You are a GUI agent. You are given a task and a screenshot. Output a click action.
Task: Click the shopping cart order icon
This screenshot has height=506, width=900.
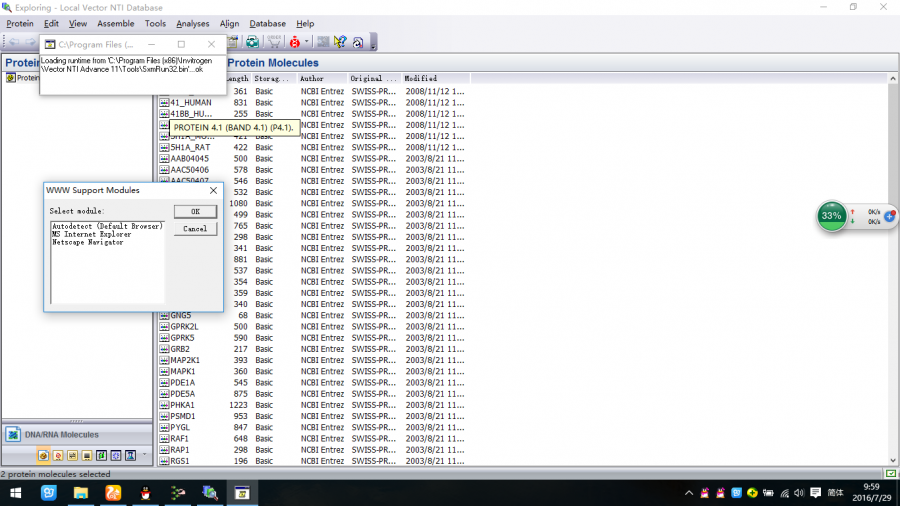[x=274, y=42]
